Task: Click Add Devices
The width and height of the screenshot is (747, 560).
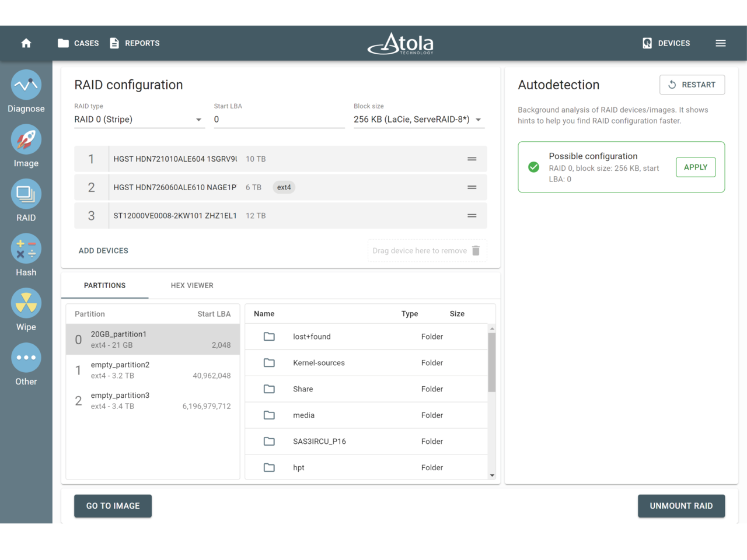Action: tap(103, 251)
